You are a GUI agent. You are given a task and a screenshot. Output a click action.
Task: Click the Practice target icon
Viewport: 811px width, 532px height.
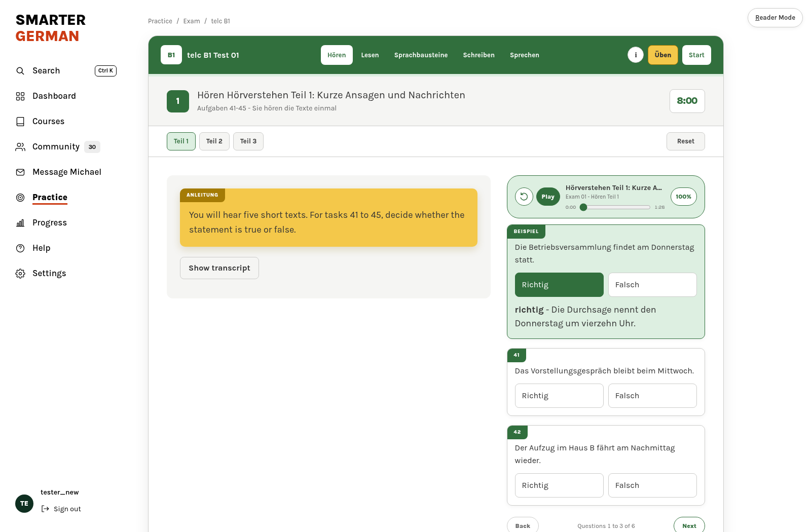(20, 198)
